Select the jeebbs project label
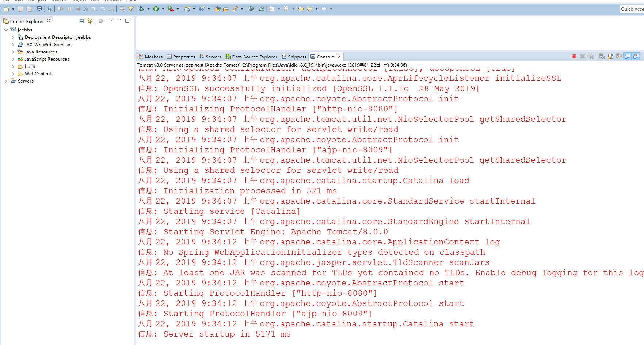The image size is (644, 345). 25,30
